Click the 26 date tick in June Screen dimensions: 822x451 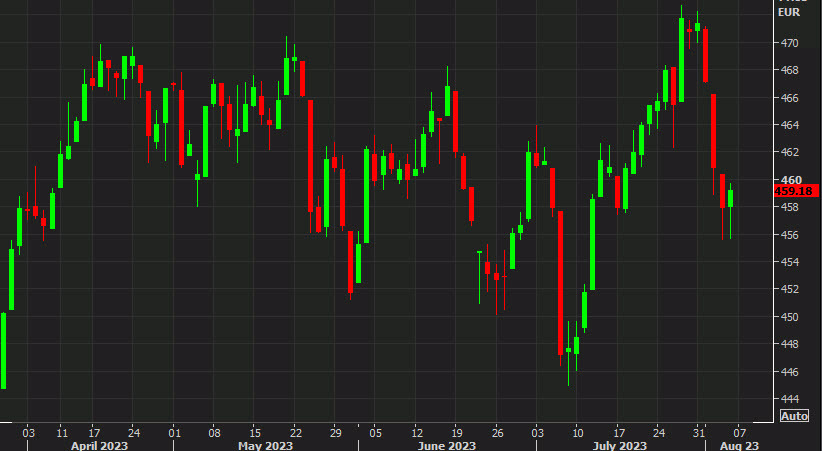(x=497, y=433)
